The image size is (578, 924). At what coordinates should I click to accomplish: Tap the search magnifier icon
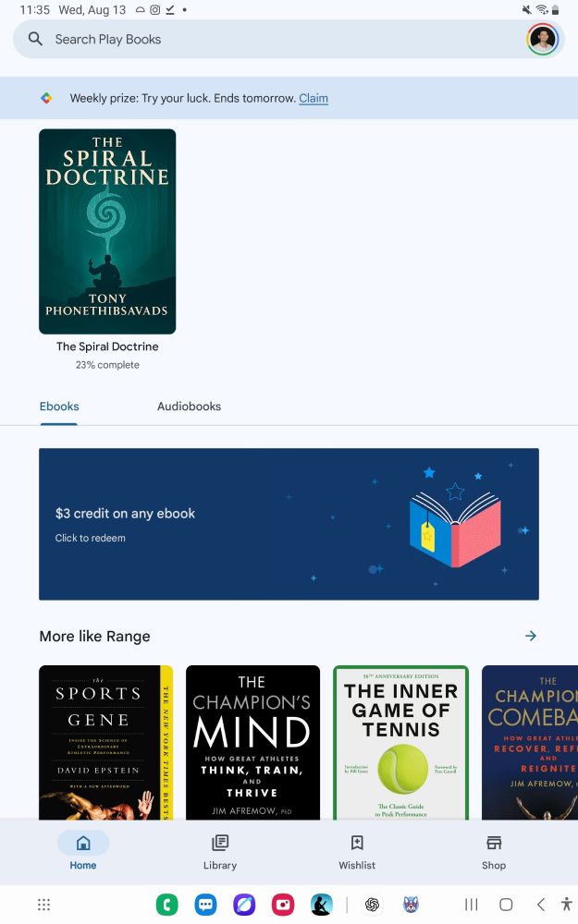point(35,39)
